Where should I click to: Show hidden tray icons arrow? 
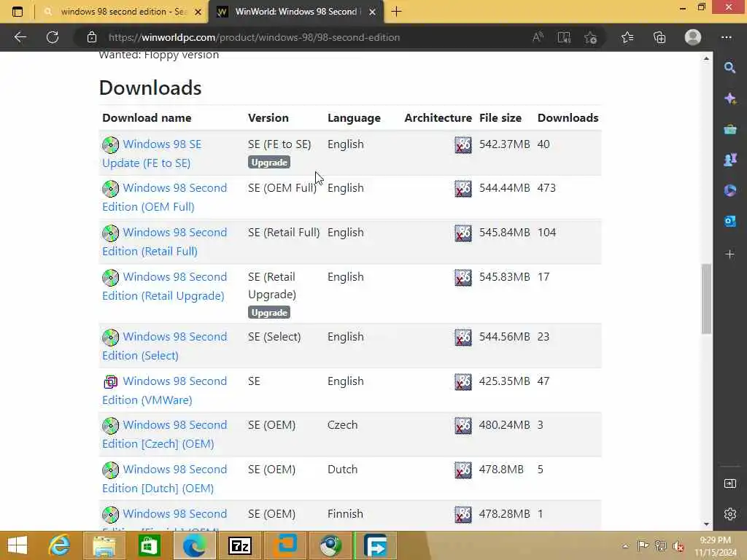click(625, 545)
